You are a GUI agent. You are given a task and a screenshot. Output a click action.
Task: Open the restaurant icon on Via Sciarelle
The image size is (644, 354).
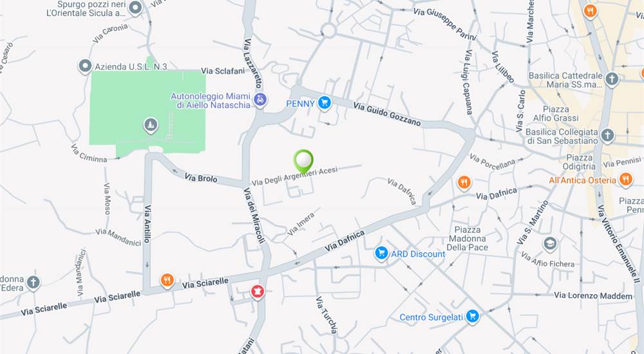point(167,281)
